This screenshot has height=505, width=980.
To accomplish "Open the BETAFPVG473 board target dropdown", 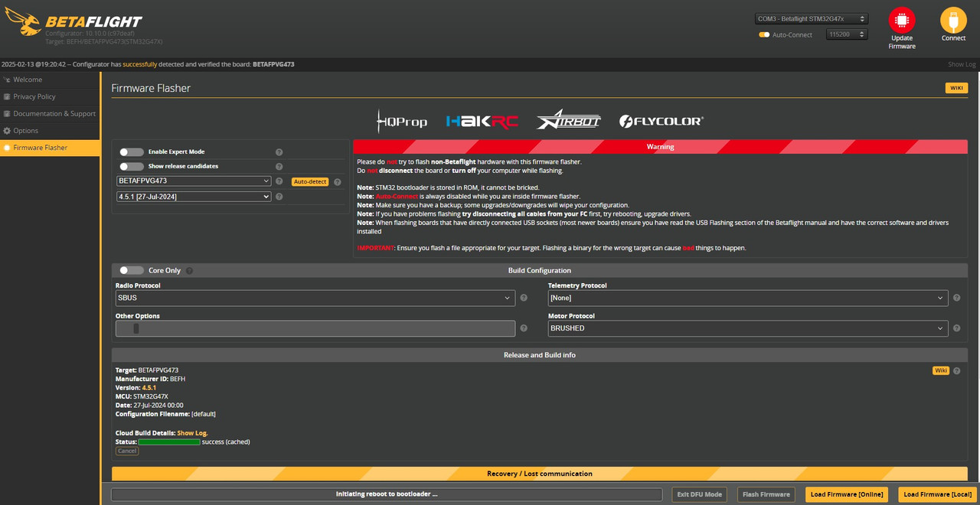I will coord(194,181).
